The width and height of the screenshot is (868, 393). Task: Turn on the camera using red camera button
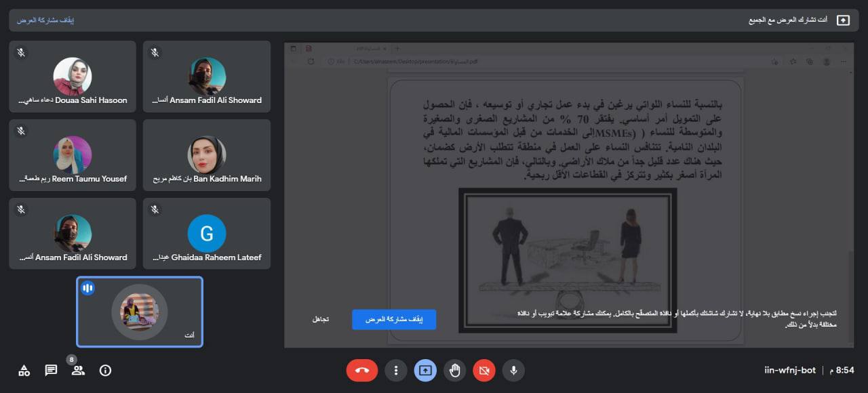[484, 371]
